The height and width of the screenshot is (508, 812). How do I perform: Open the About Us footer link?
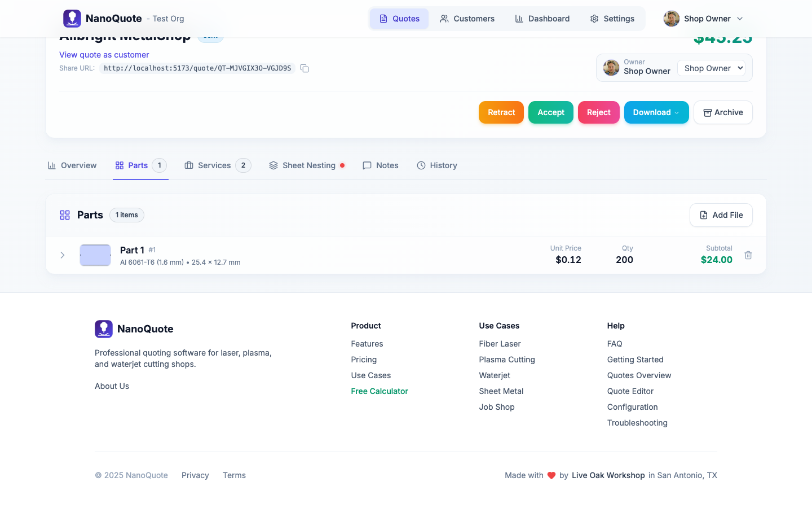112,386
